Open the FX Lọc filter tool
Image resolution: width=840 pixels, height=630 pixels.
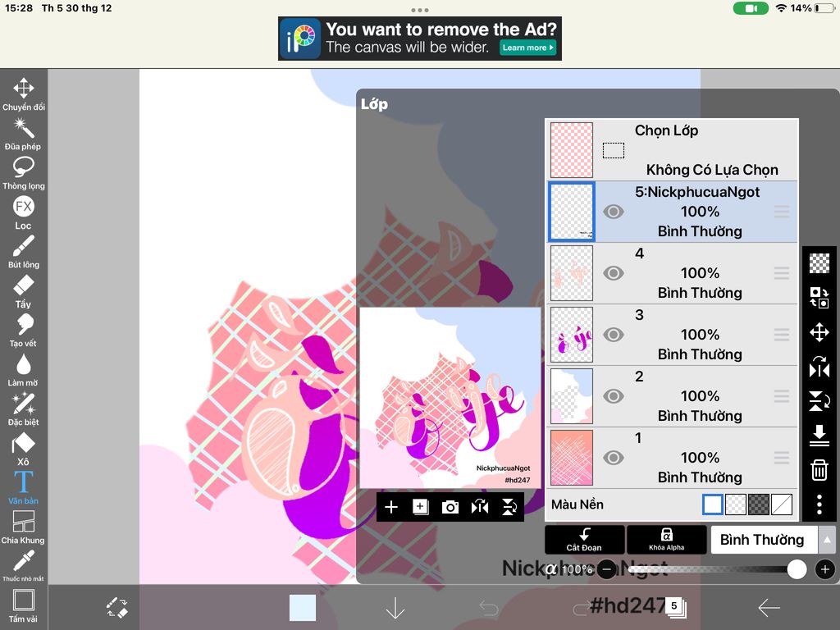coord(23,212)
